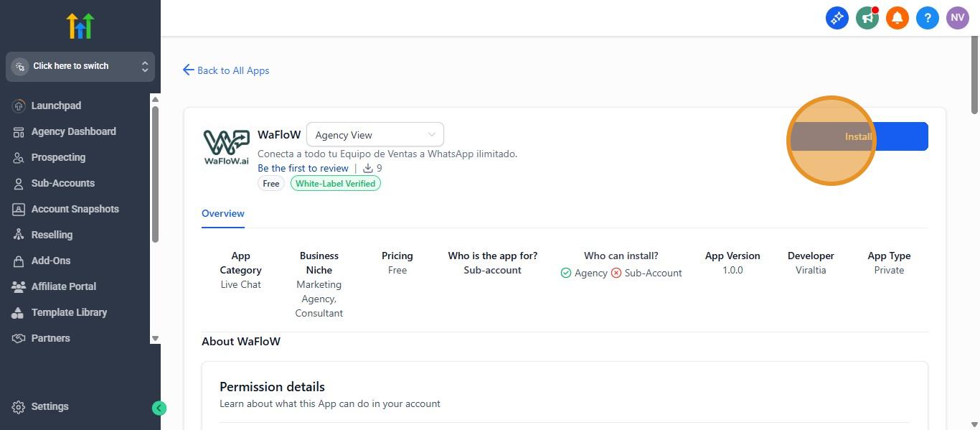
Task: Open the announcements megaphone icon
Action: tap(867, 18)
